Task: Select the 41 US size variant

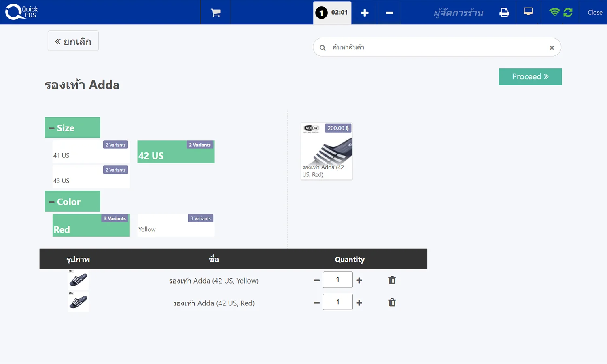Action: click(91, 152)
